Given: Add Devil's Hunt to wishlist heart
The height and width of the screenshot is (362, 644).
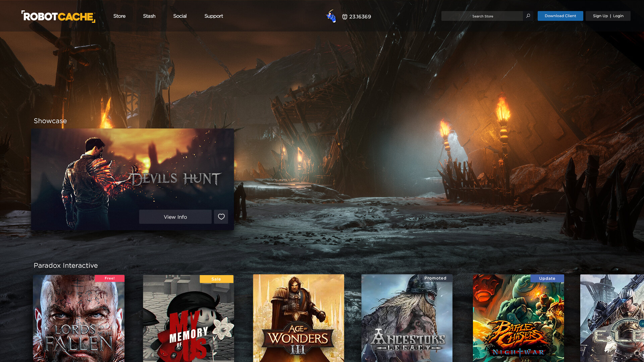Looking at the screenshot, I should click(x=221, y=217).
